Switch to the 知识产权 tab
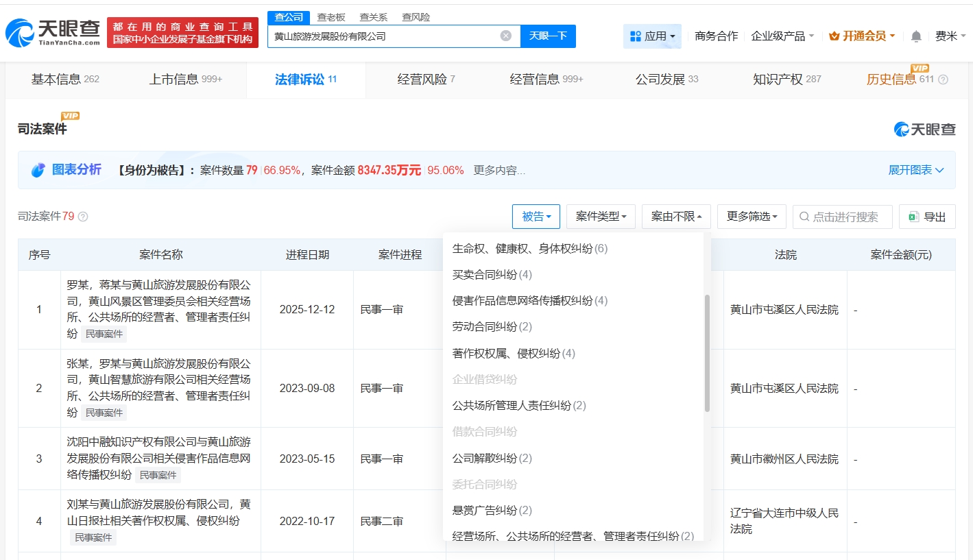Screen dimensions: 973x560 click(x=786, y=80)
